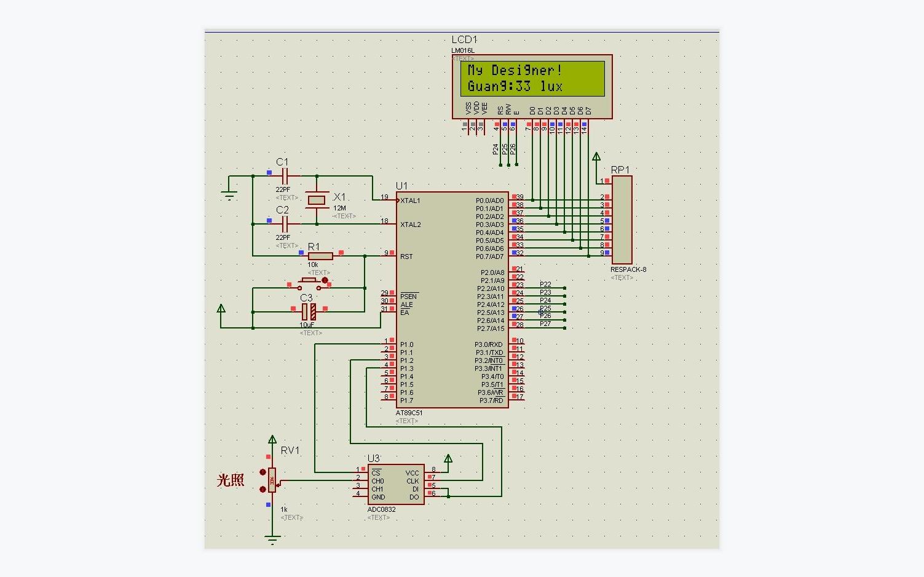Click the LCD1 reference label
This screenshot has width=924, height=577.
[464, 39]
